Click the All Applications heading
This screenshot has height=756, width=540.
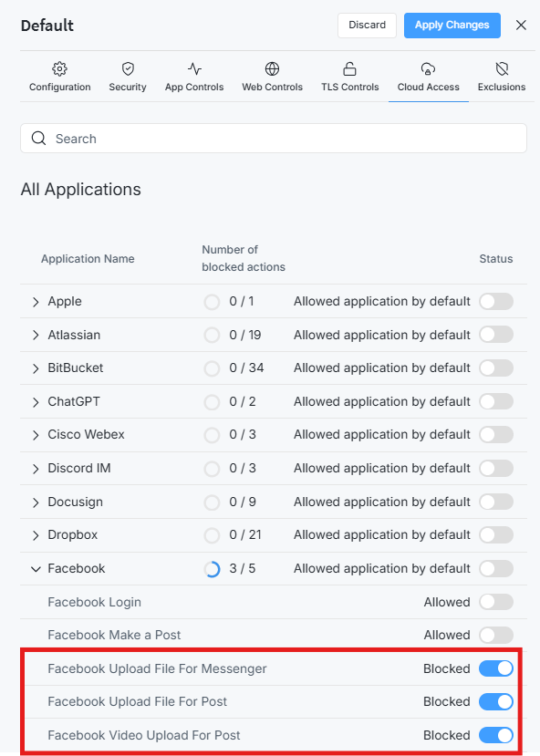tap(81, 190)
